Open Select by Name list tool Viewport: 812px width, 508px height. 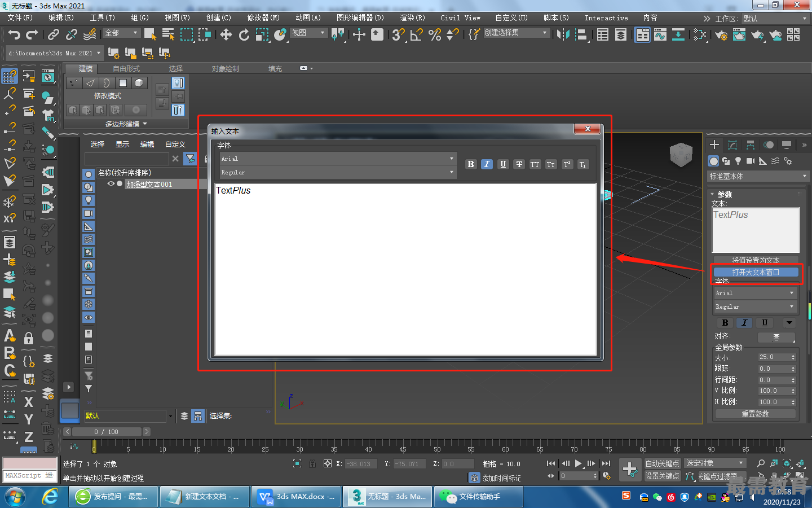[x=168, y=34]
